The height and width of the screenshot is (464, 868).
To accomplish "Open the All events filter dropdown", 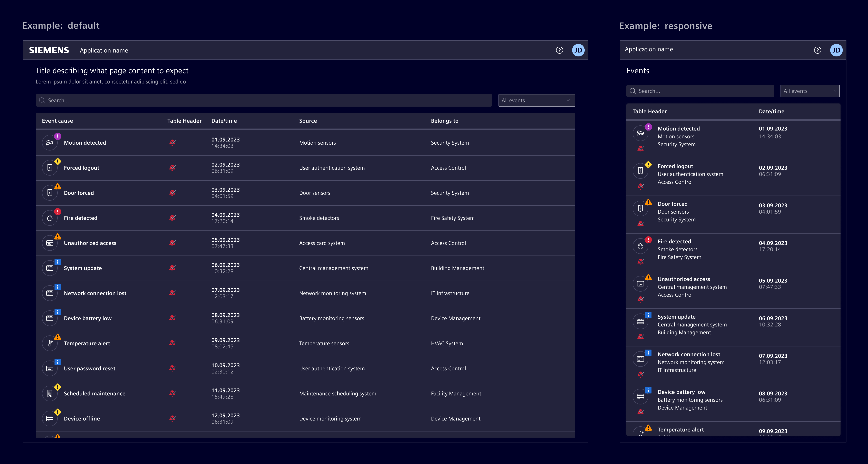I will 536,100.
